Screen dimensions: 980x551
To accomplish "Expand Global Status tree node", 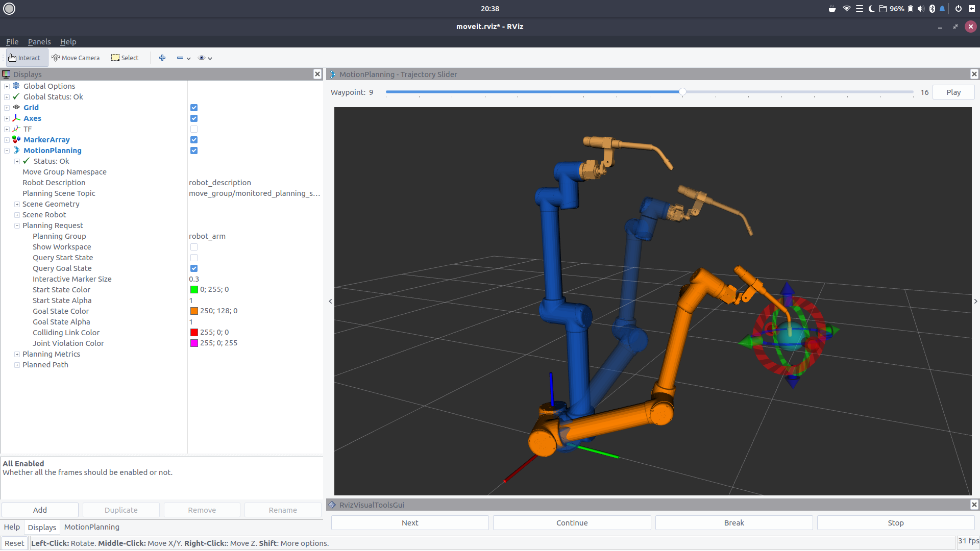I will (x=7, y=97).
